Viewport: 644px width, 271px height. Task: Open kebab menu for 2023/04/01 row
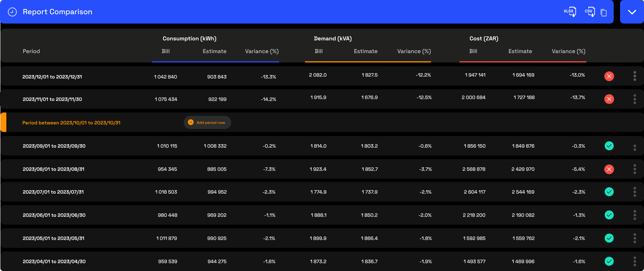pyautogui.click(x=635, y=261)
